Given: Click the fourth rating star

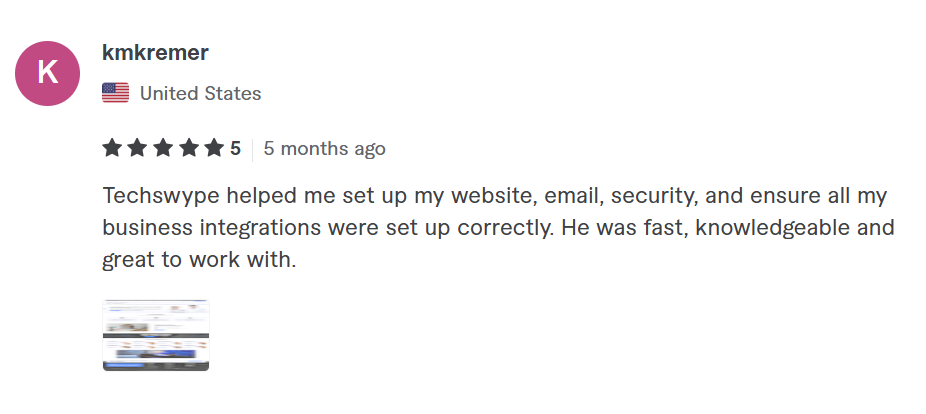Looking at the screenshot, I should click(x=188, y=149).
